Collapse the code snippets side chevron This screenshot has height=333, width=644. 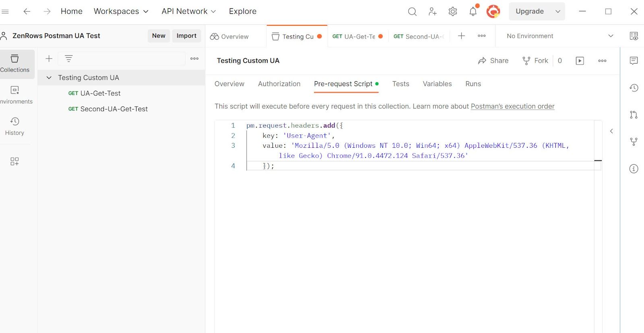click(x=611, y=131)
